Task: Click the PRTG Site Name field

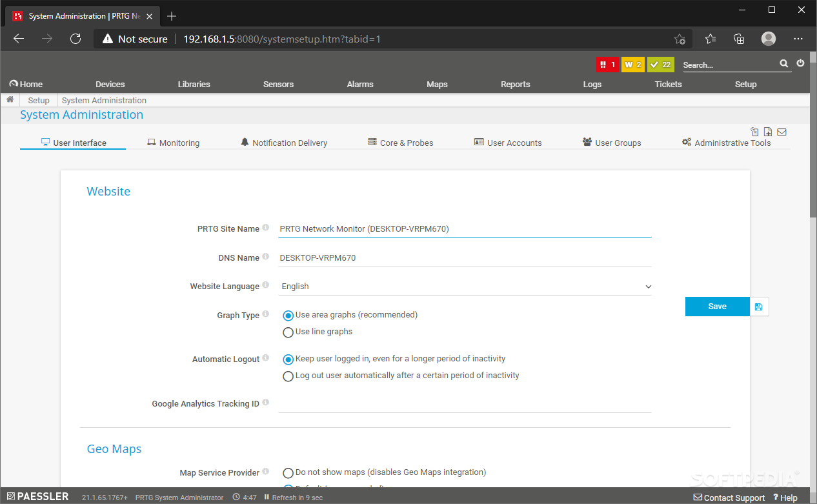Action: coord(465,228)
